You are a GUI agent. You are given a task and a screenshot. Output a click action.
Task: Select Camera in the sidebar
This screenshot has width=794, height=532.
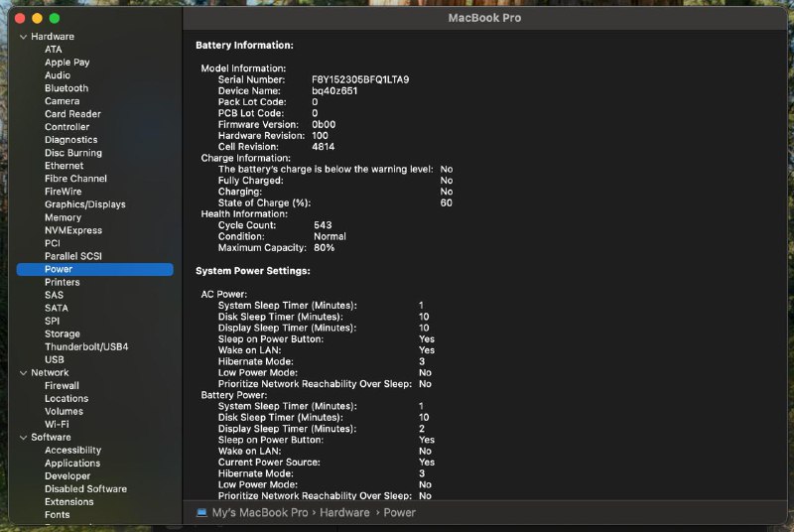[62, 101]
